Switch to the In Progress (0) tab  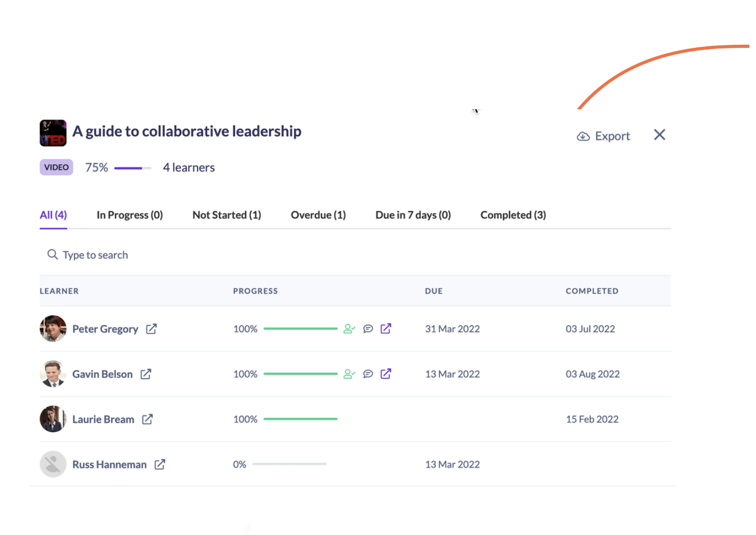[x=129, y=215]
